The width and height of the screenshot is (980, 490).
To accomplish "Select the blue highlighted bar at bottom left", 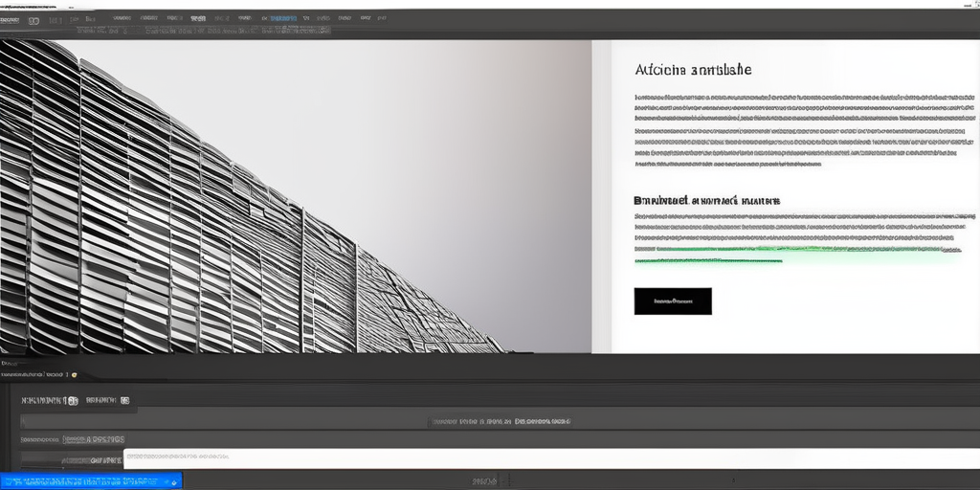I will [x=86, y=480].
